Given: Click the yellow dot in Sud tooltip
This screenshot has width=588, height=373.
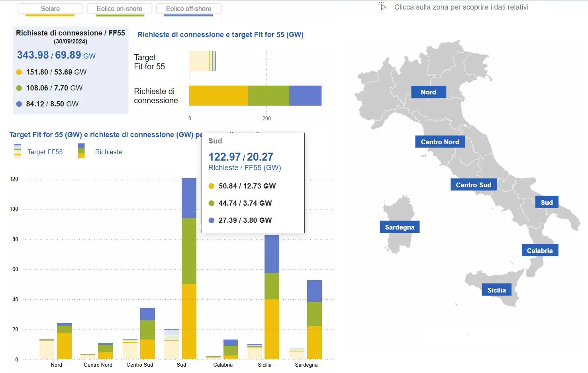Looking at the screenshot, I should 212,186.
